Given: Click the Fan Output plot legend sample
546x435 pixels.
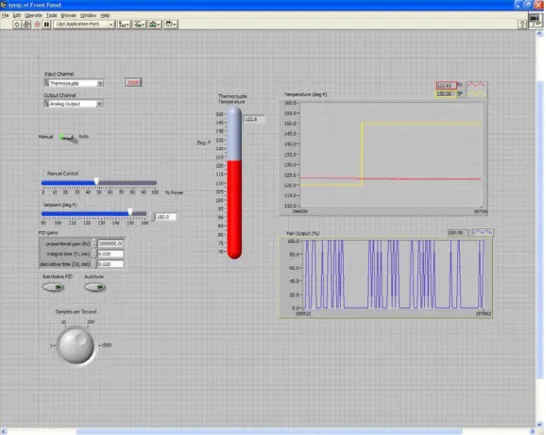Looking at the screenshot, I should point(482,232).
